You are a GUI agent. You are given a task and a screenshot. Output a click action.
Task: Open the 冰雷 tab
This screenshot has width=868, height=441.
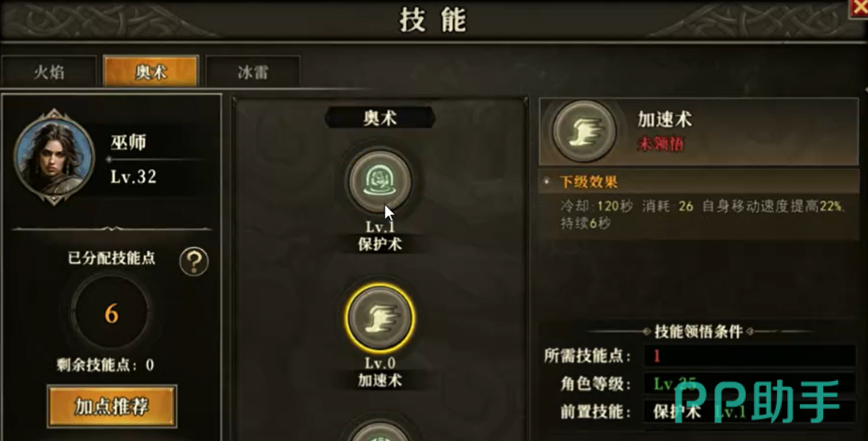click(253, 72)
